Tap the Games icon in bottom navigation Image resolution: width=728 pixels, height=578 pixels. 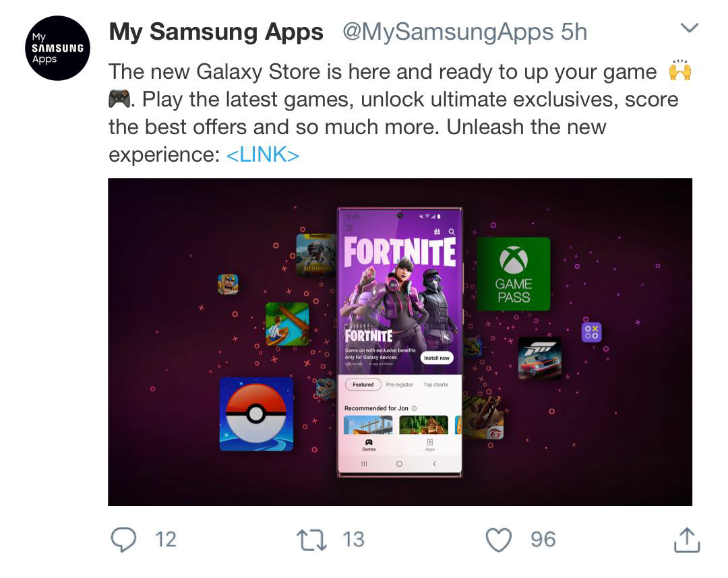coord(369,445)
